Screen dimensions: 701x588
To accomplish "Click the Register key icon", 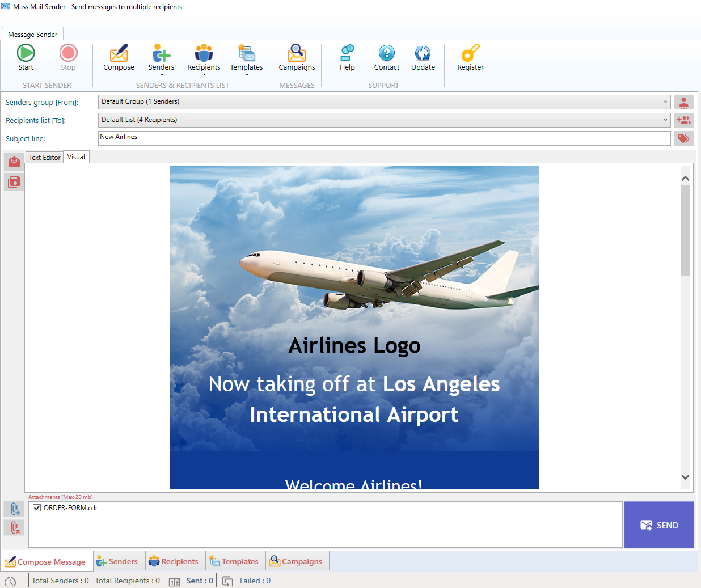I will [470, 53].
